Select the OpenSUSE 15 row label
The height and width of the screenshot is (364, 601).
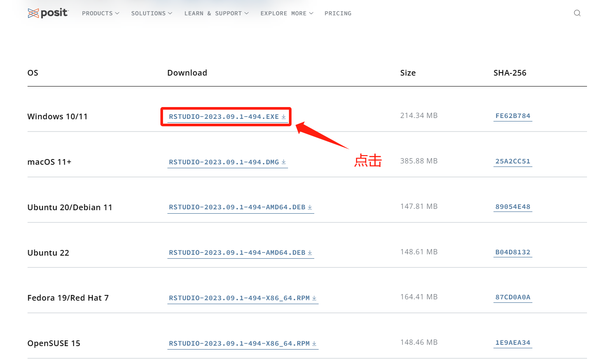(54, 343)
